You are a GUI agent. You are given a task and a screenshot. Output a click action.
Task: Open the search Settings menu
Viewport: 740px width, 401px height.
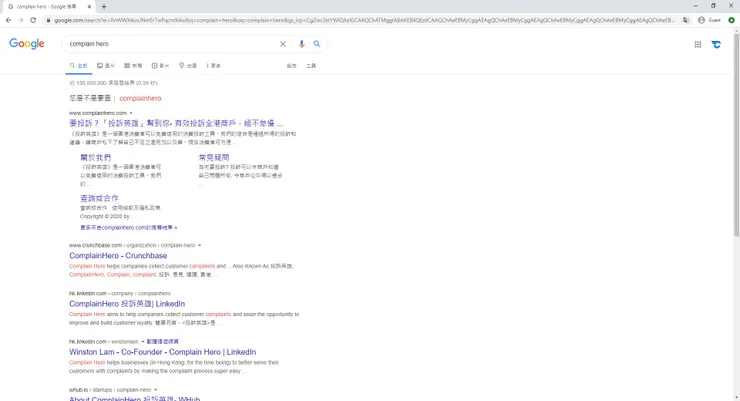click(x=292, y=66)
